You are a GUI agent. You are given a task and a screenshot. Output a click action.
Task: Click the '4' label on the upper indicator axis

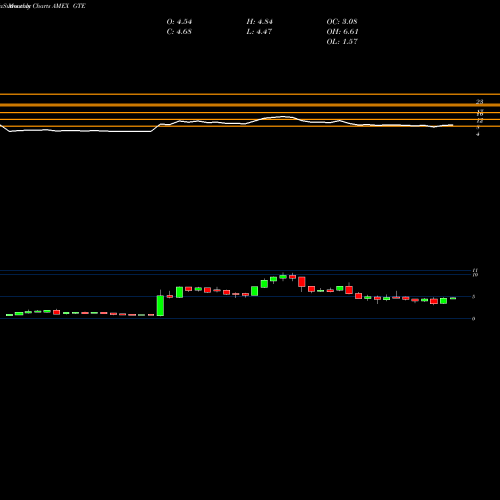(x=478, y=134)
